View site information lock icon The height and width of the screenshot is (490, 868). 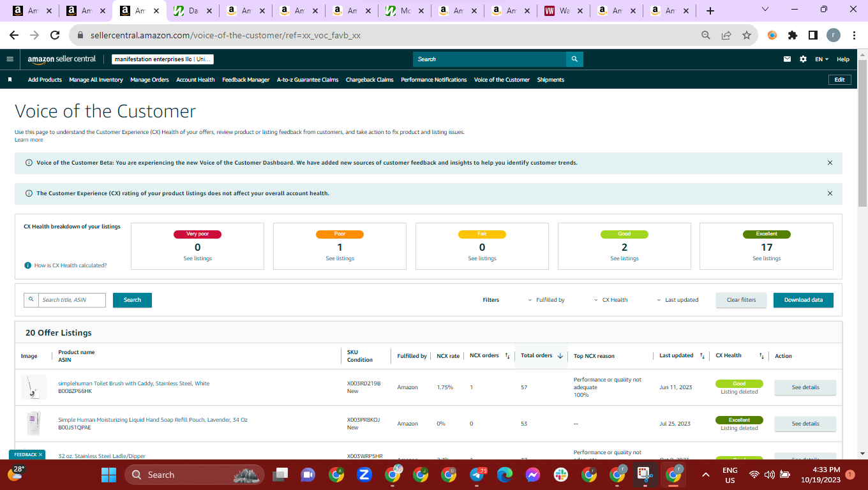pos(81,36)
